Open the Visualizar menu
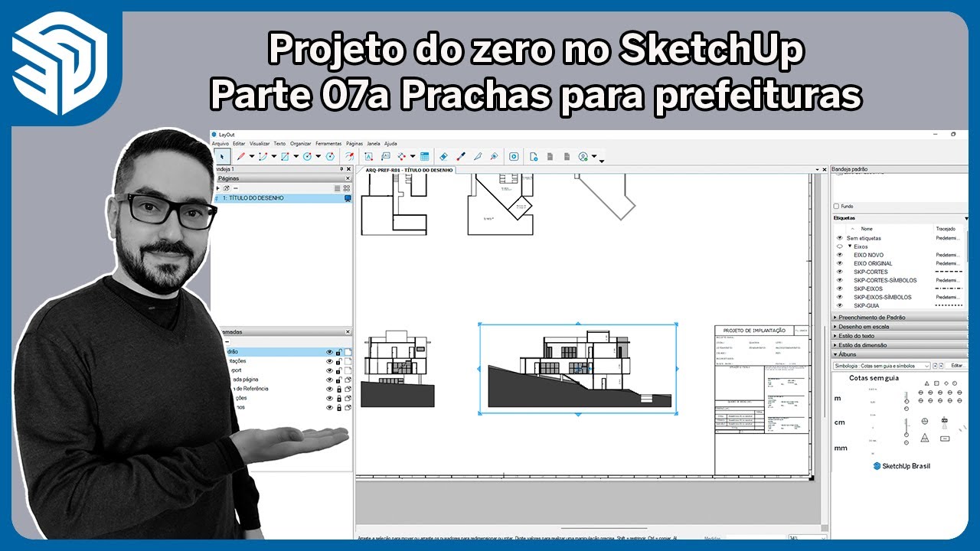 tap(260, 143)
